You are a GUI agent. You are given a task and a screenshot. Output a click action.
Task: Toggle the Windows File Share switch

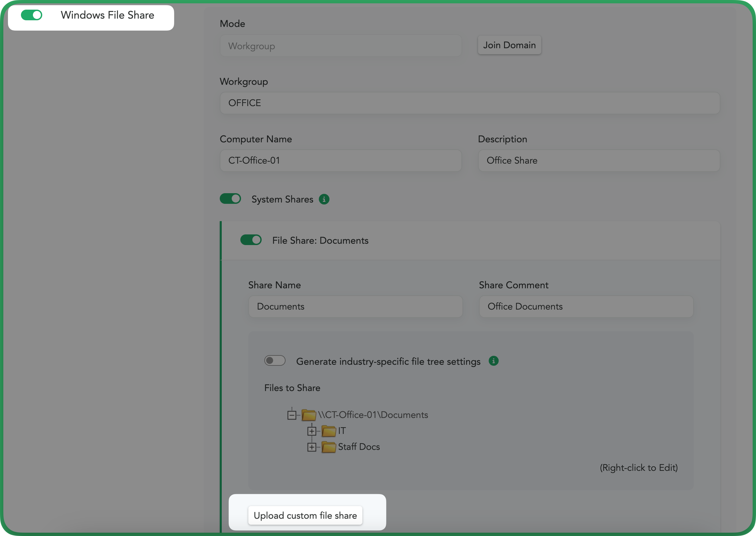pyautogui.click(x=32, y=15)
